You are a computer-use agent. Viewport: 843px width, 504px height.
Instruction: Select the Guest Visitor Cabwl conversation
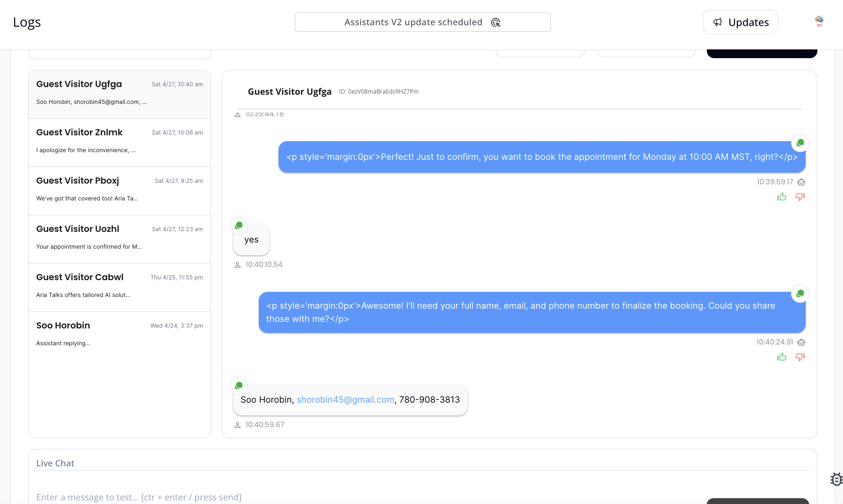click(120, 286)
